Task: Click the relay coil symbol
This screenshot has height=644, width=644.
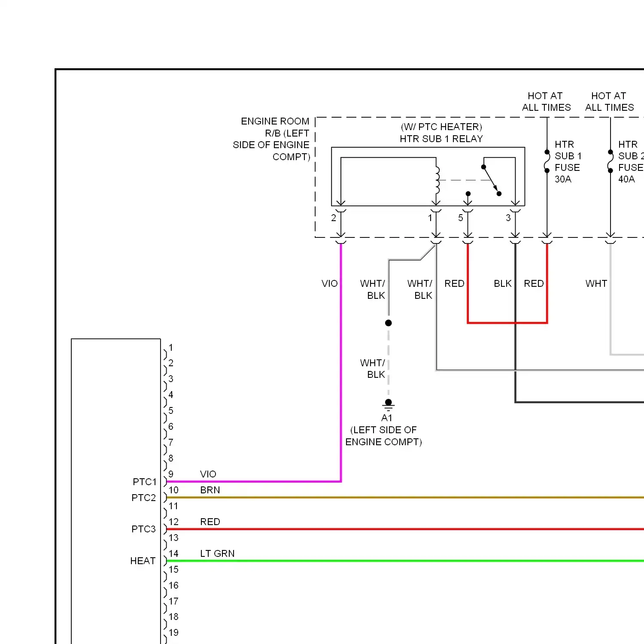Action: click(x=437, y=180)
